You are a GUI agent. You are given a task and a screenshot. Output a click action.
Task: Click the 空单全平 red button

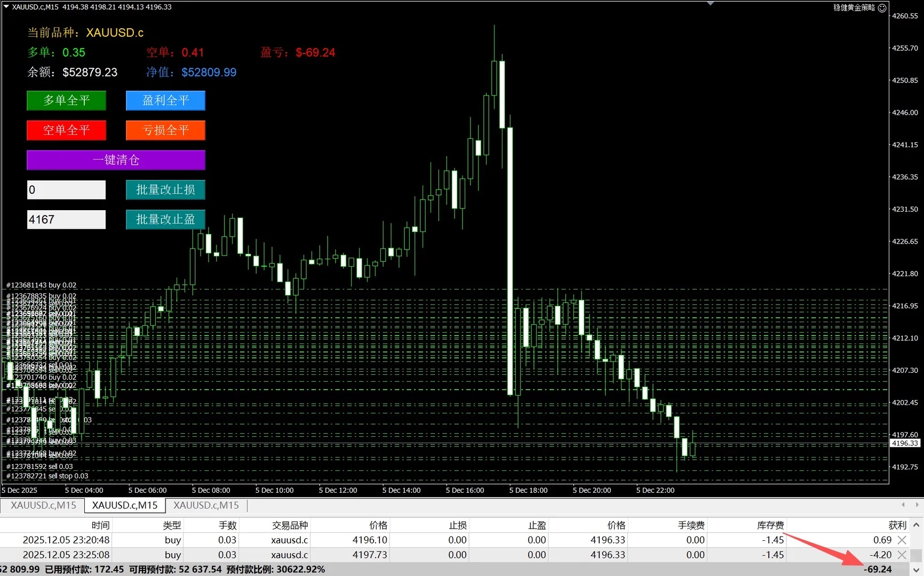pyautogui.click(x=67, y=130)
